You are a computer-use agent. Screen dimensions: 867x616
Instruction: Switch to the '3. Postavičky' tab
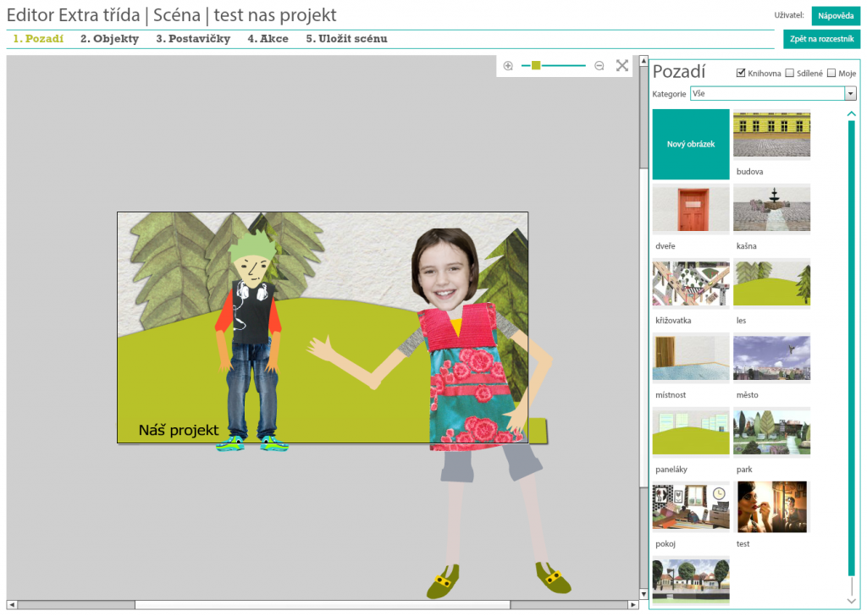(x=193, y=39)
